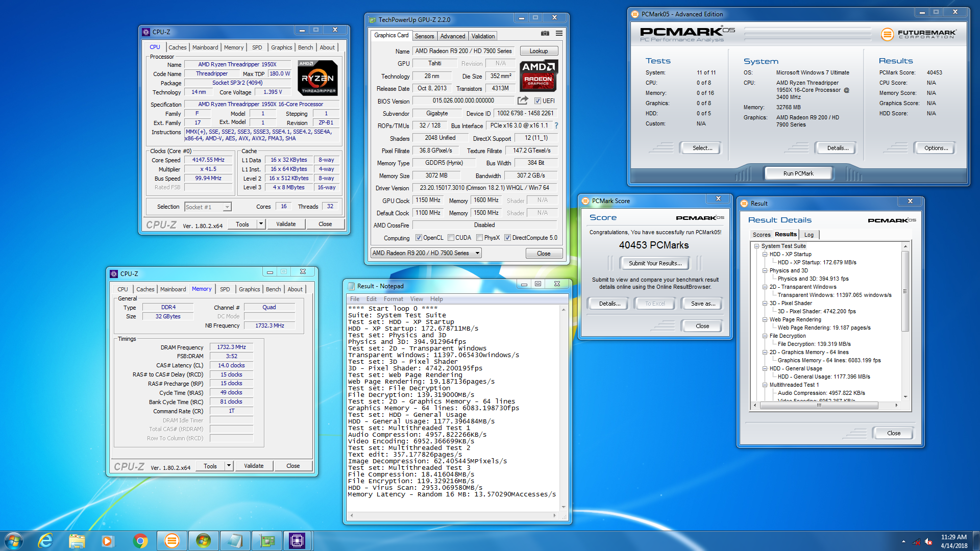Open the Validation tab in GPU-Z
This screenshot has width=980, height=551.
[483, 36]
